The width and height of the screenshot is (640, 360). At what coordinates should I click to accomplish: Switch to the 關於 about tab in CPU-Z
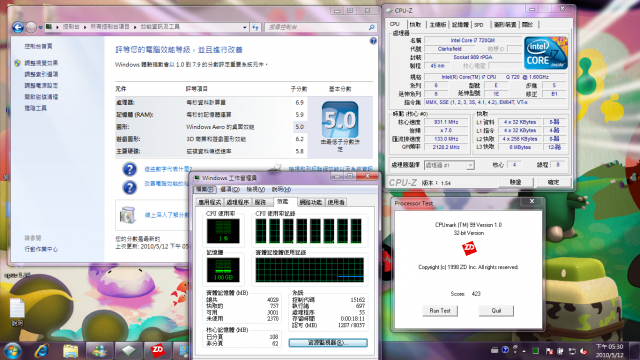tap(527, 25)
